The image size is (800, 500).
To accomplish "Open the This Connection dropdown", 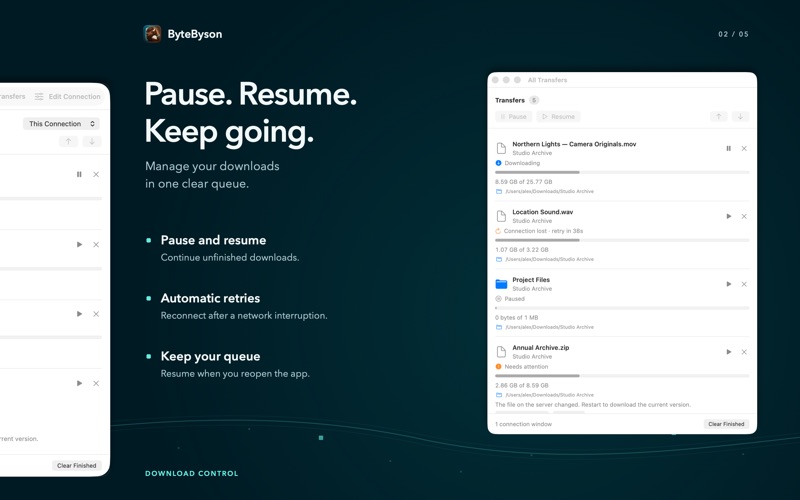I will point(61,123).
